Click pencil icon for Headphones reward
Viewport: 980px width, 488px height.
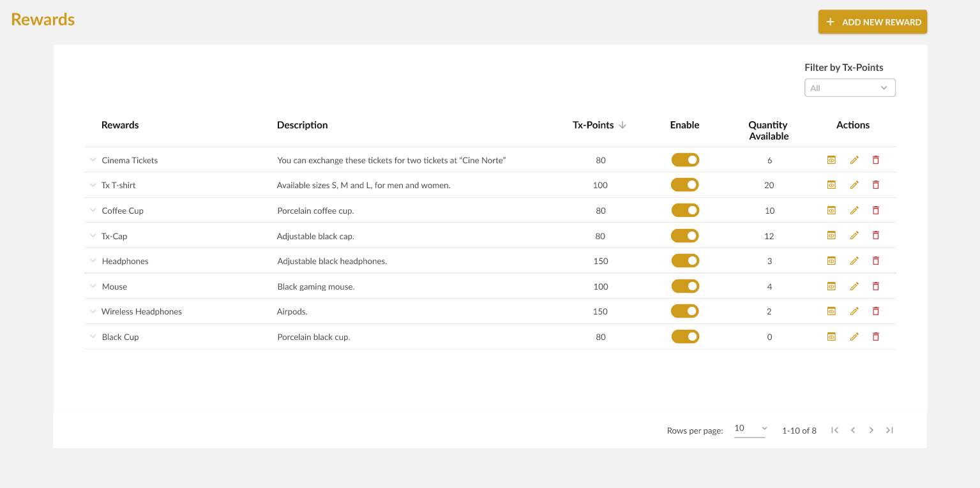click(854, 261)
